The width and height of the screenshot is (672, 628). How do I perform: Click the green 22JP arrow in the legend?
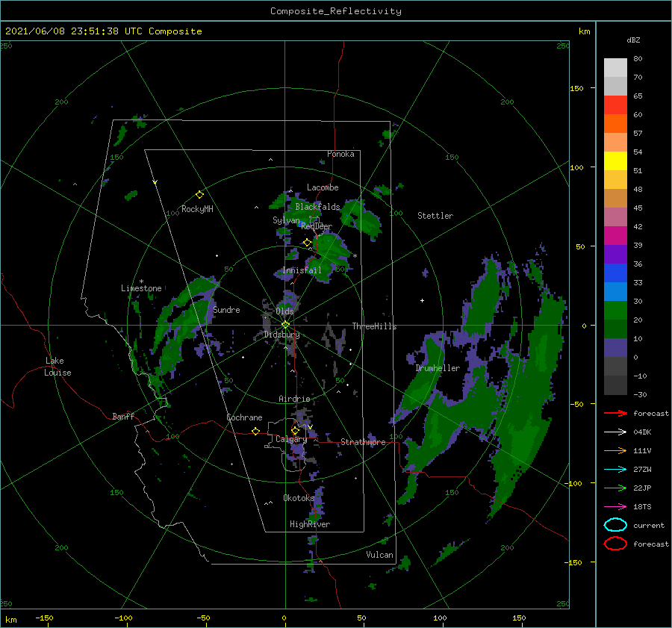[615, 488]
